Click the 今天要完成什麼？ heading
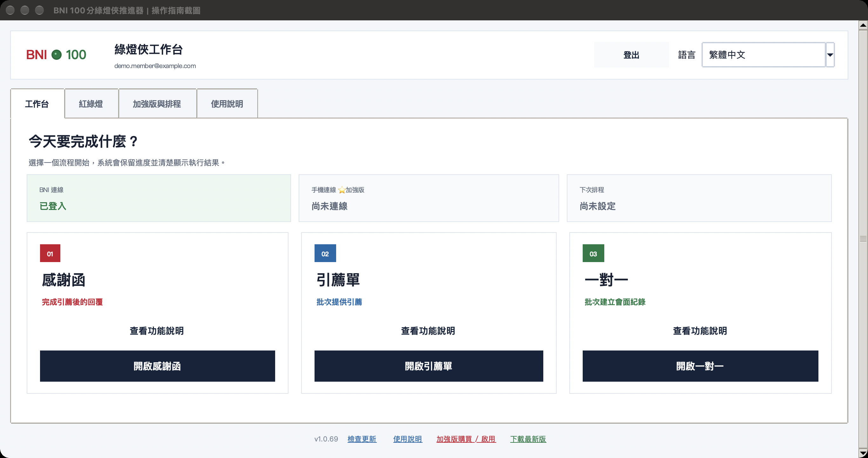This screenshot has height=458, width=868. (83, 141)
